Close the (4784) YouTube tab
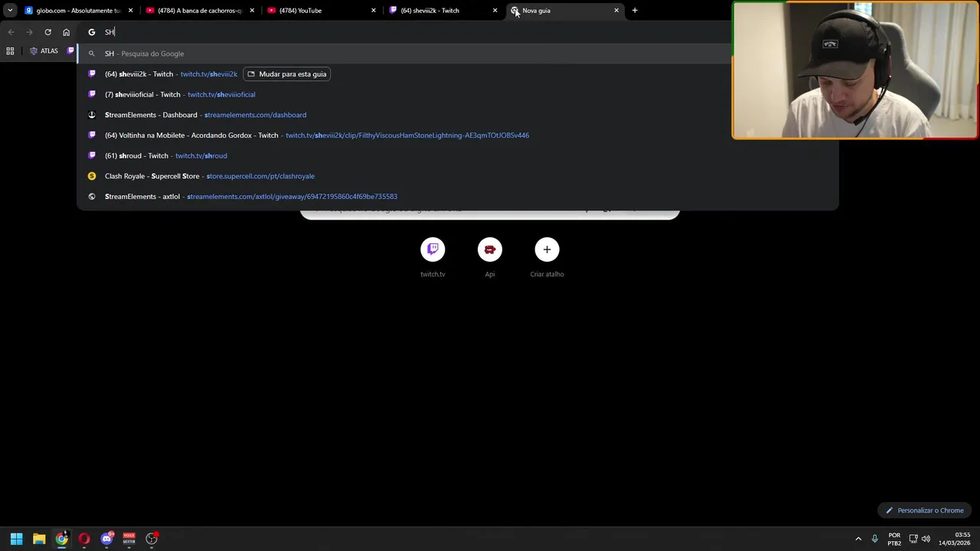The width and height of the screenshot is (980, 551). point(374,11)
